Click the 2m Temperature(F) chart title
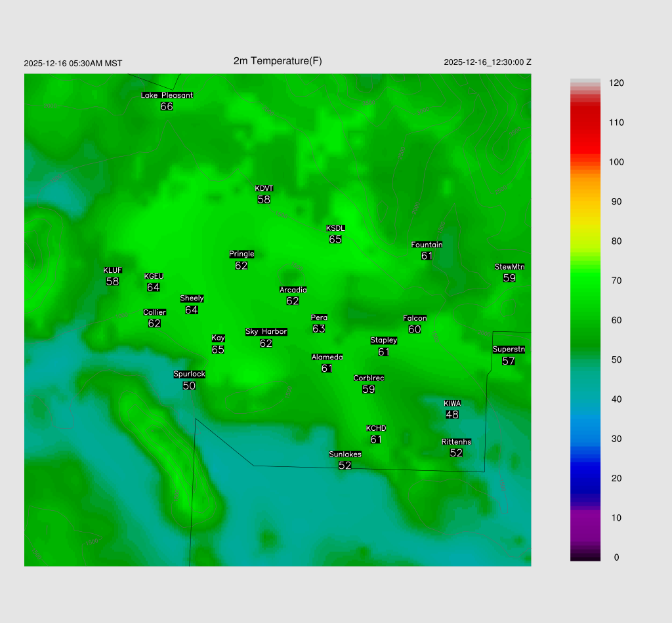Viewport: 672px width, 623px height. (x=278, y=61)
